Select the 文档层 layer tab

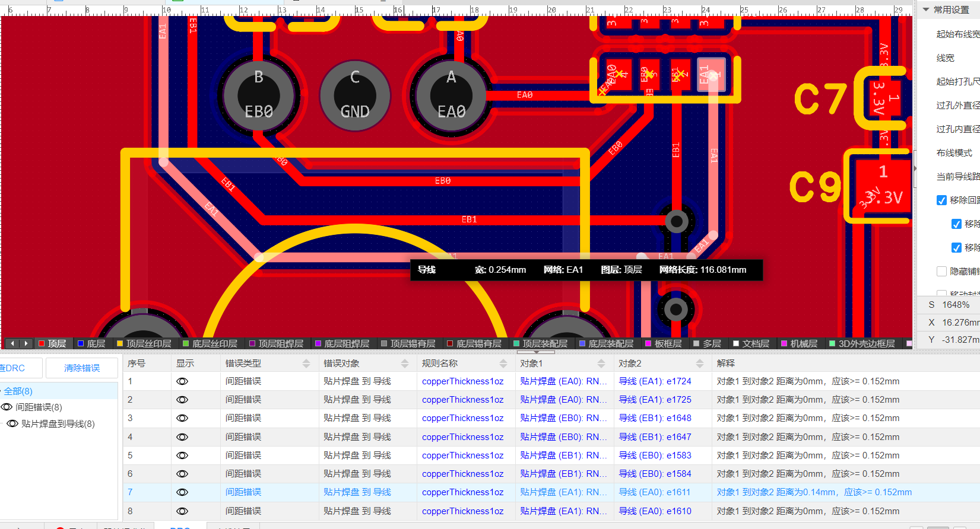(x=751, y=343)
